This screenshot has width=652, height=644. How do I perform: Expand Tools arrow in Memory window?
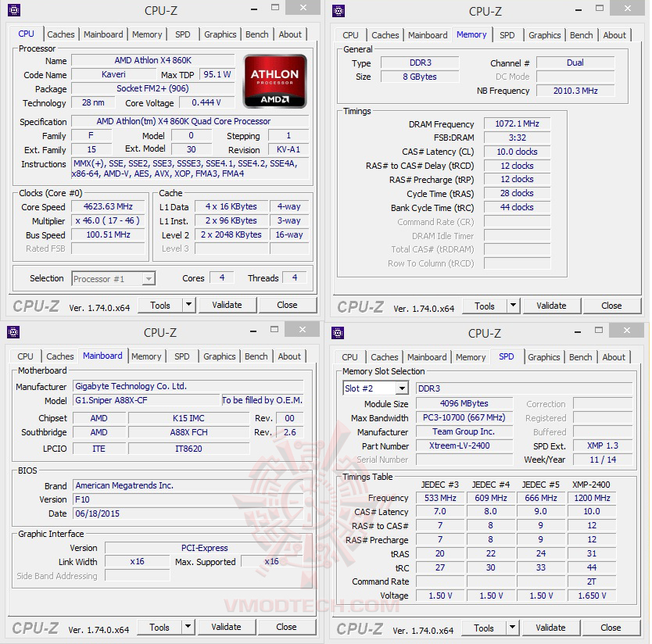click(513, 306)
